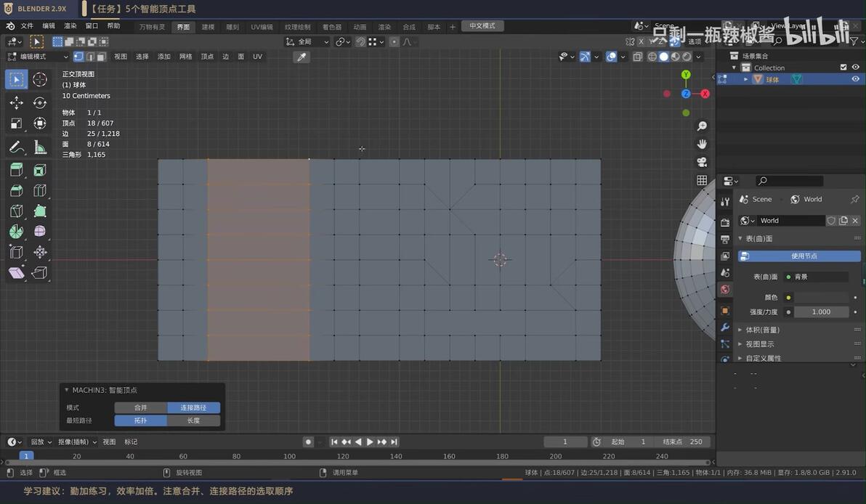
Task: Switch to material preview shading
Action: point(675,57)
